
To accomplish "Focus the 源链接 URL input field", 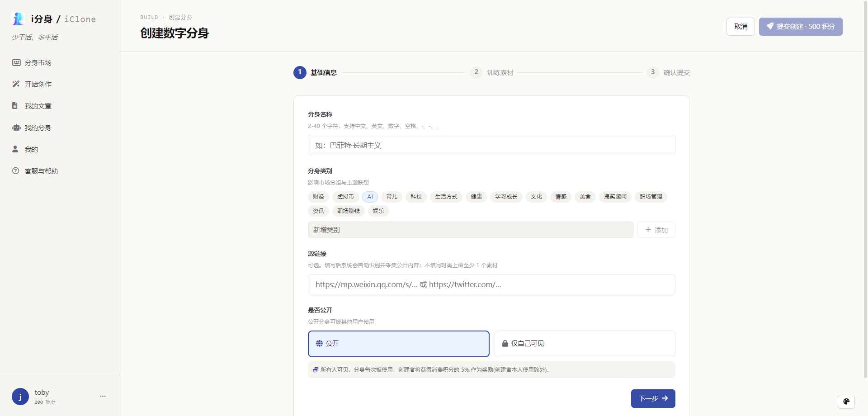I will tap(491, 284).
